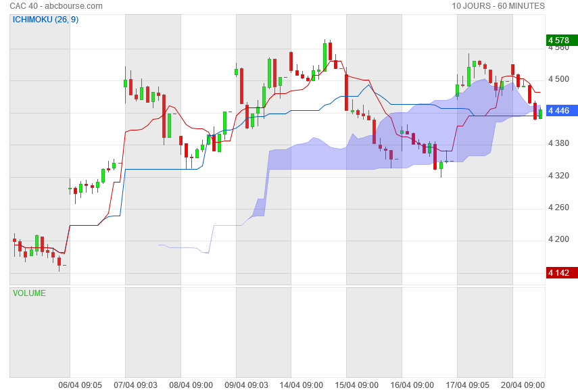This screenshot has width=578, height=392.
Task: Click the 15/04 09:00 date label
Action: (x=356, y=385)
